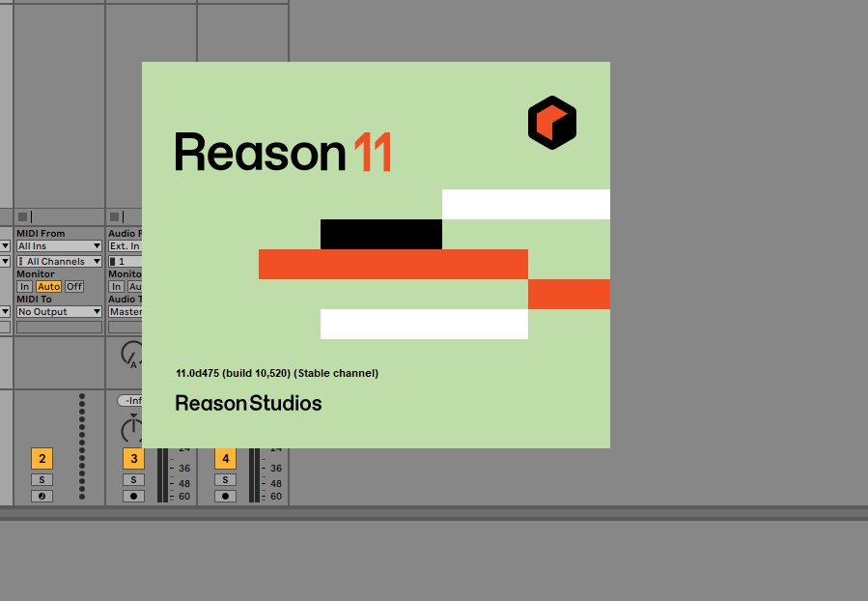Click the Reason Studios text on the splash
The width and height of the screenshot is (868, 601).
[248, 403]
